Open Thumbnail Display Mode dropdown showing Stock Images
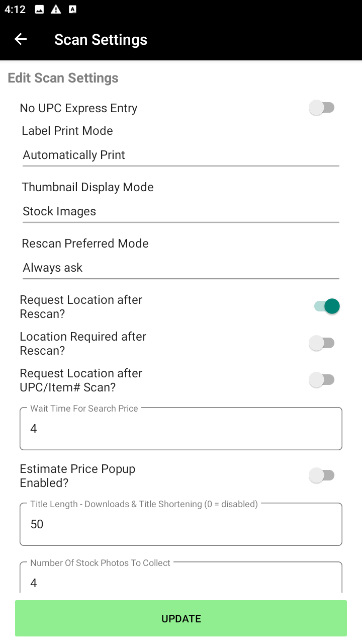This screenshot has width=362, height=644. pyautogui.click(x=181, y=211)
